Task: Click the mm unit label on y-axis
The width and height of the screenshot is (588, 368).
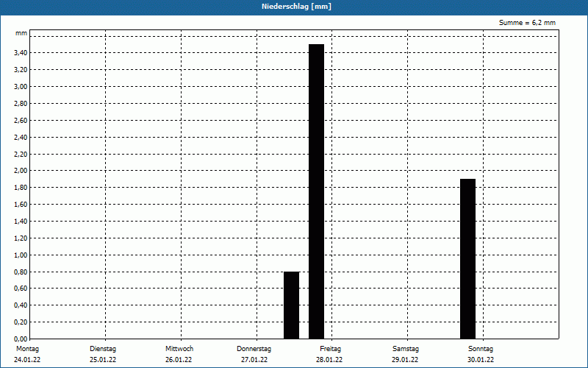Action: point(21,33)
